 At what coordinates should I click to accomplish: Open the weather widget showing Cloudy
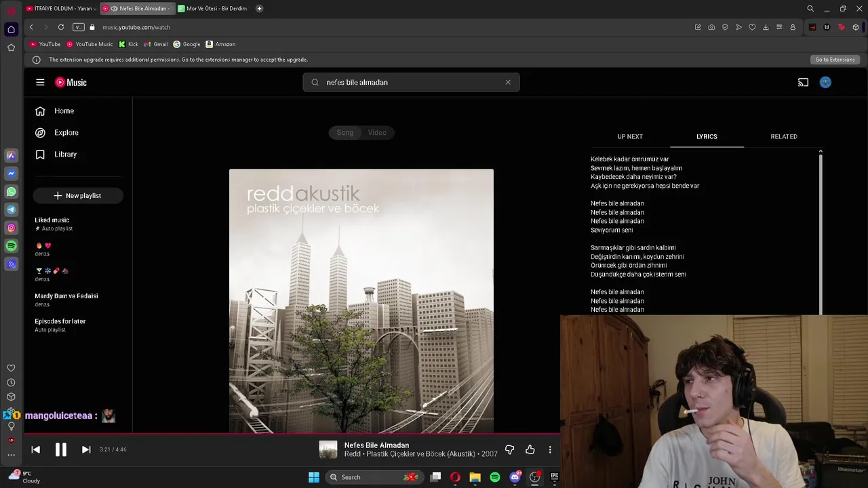[26, 477]
